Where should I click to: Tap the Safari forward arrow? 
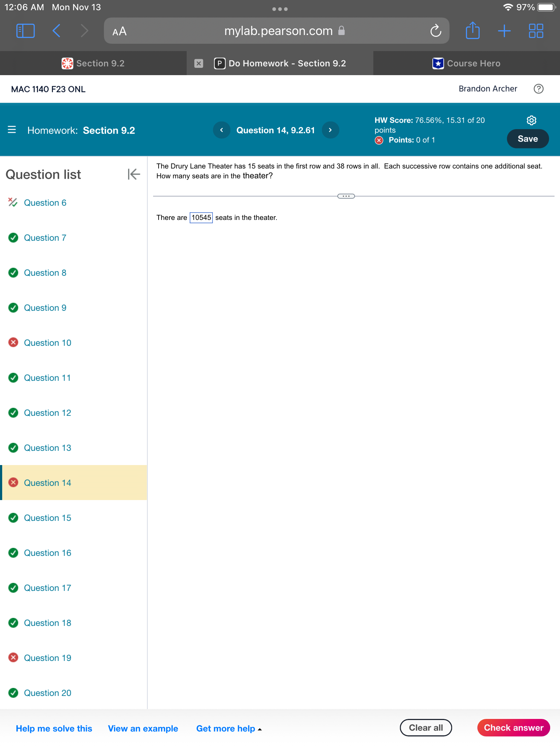[84, 31]
